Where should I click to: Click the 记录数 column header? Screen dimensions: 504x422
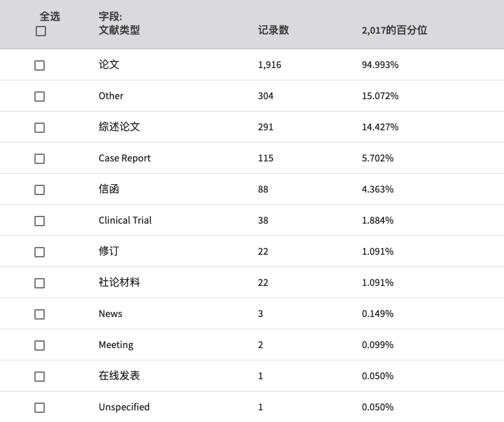coord(274,30)
